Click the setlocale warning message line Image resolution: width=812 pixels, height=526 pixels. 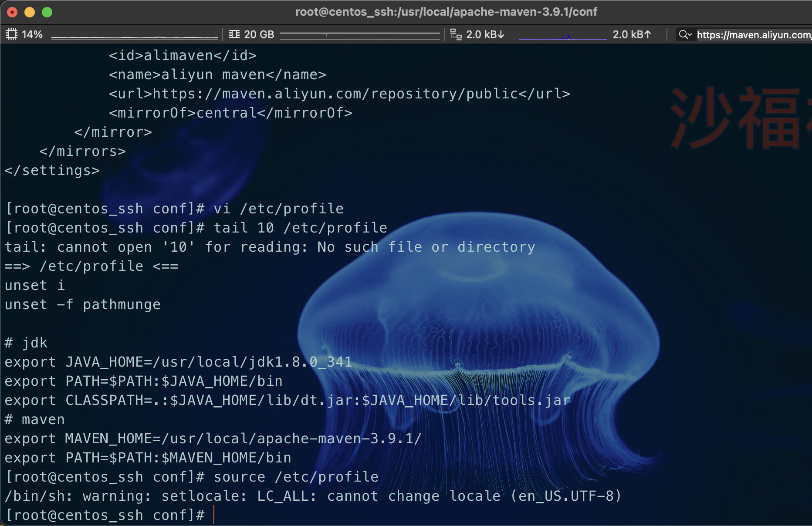pyautogui.click(x=313, y=496)
